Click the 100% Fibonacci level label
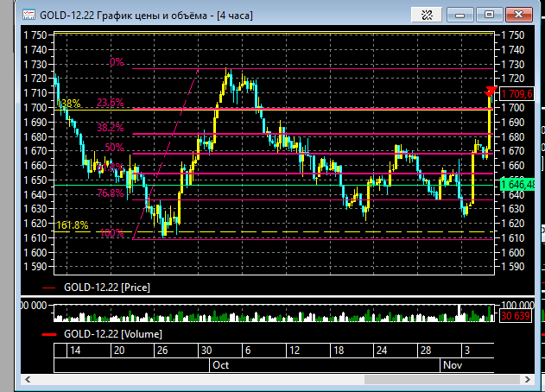The height and width of the screenshot is (392, 545). pos(112,233)
